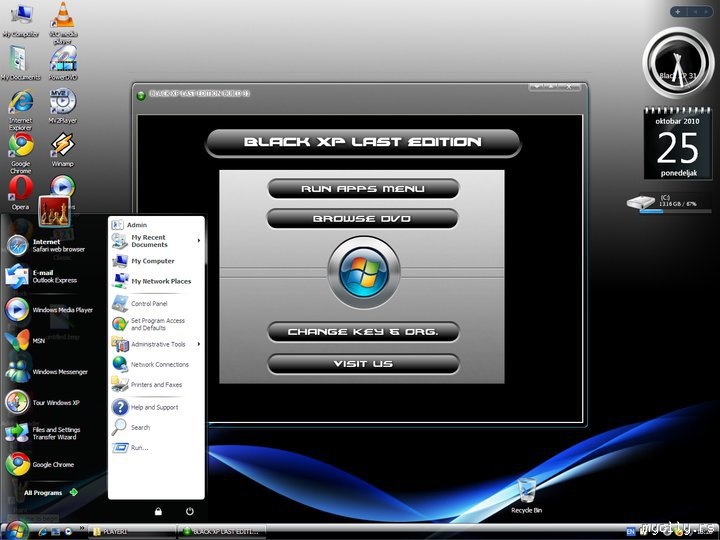
Task: Click Change Key & Org. button
Action: [363, 332]
